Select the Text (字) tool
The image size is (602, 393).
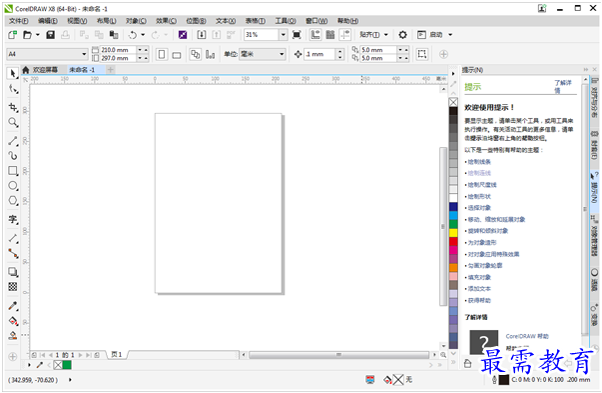tap(13, 220)
